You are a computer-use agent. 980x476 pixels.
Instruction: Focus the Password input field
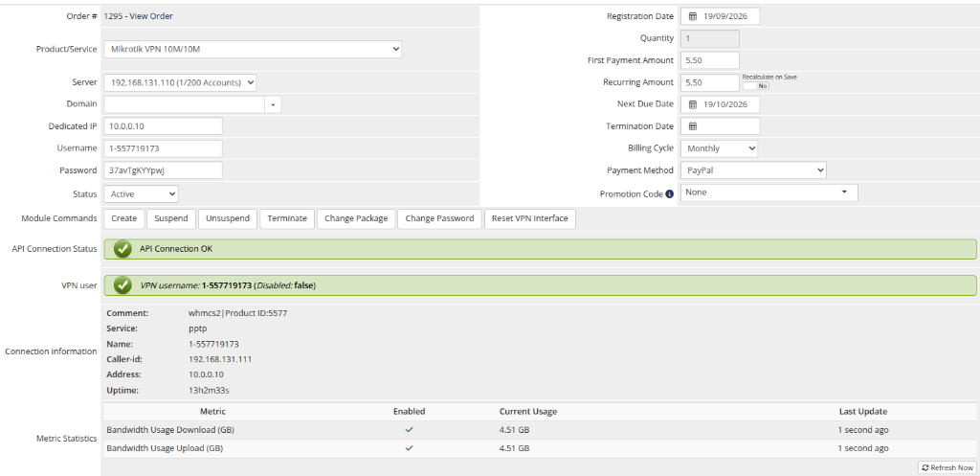(163, 170)
